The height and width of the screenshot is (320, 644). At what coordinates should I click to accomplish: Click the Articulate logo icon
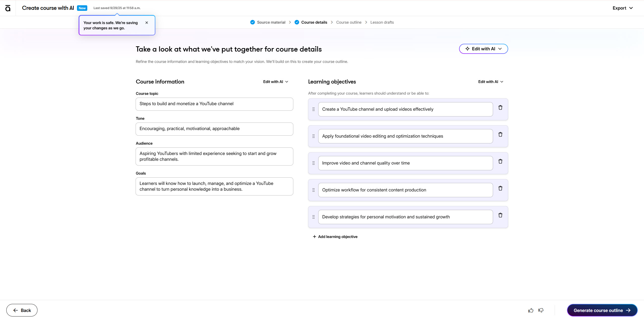coord(8,8)
